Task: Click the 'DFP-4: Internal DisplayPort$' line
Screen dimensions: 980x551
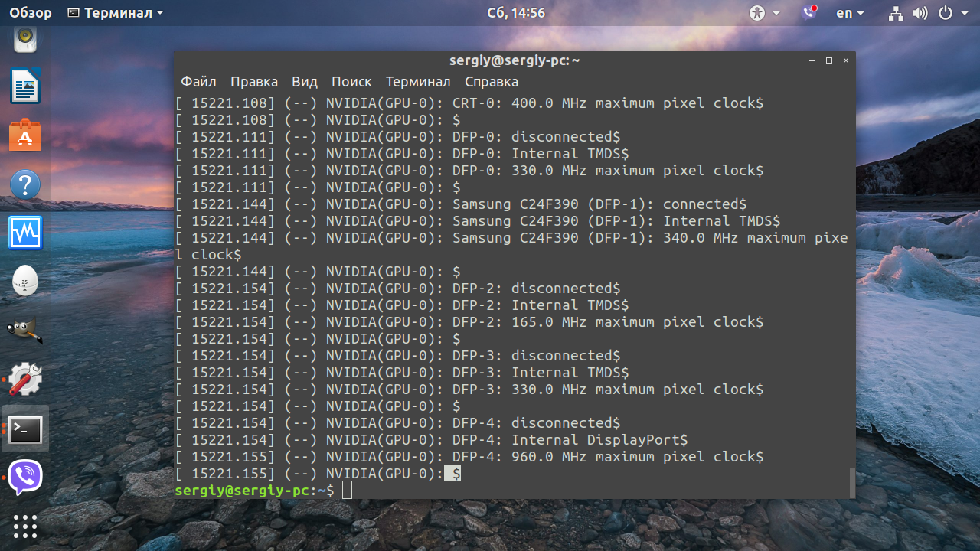Action: pos(570,439)
